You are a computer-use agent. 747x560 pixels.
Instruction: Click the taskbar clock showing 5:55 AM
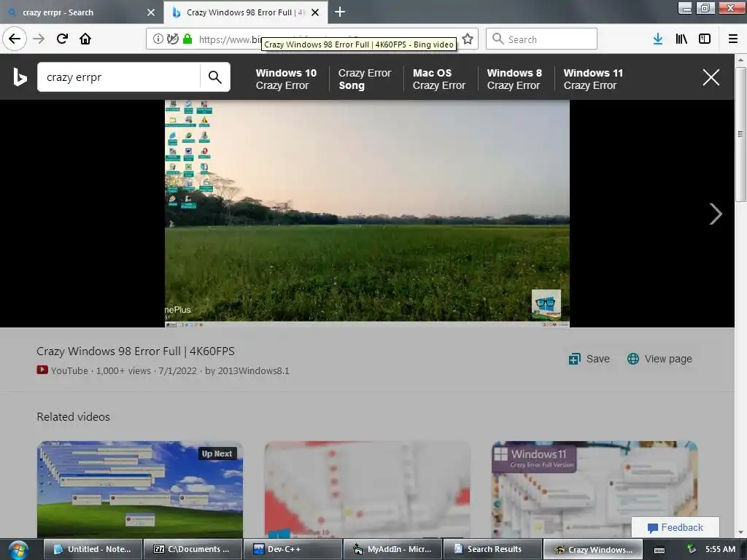[x=720, y=549]
